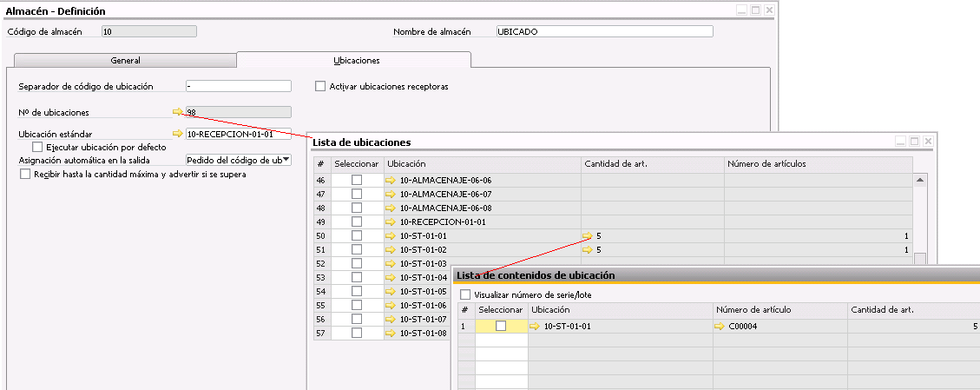Open link arrow for 10-ALMACENAJE-06-08 row
This screenshot has width=980, height=390.
point(391,208)
